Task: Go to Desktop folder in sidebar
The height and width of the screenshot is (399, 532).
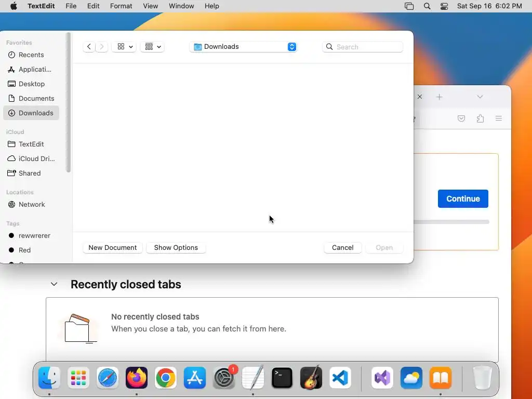Action: click(31, 84)
